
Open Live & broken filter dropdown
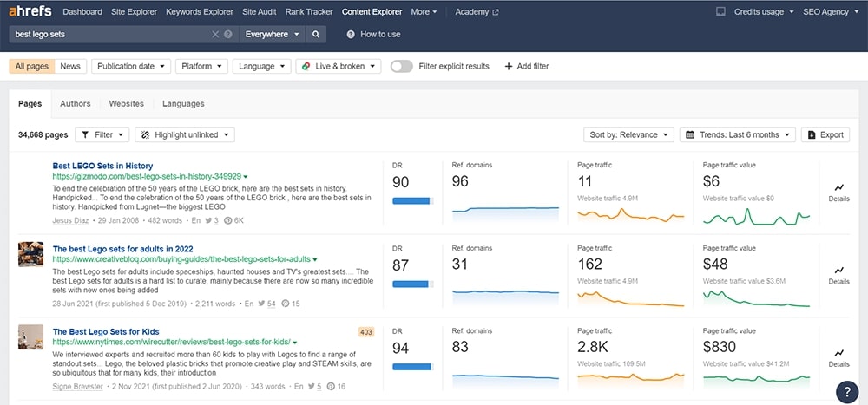point(339,67)
